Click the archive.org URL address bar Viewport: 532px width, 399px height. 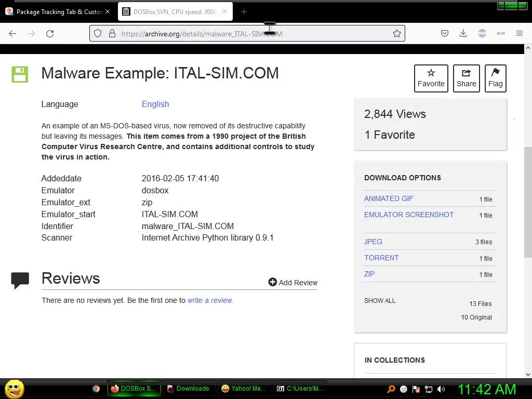247,34
